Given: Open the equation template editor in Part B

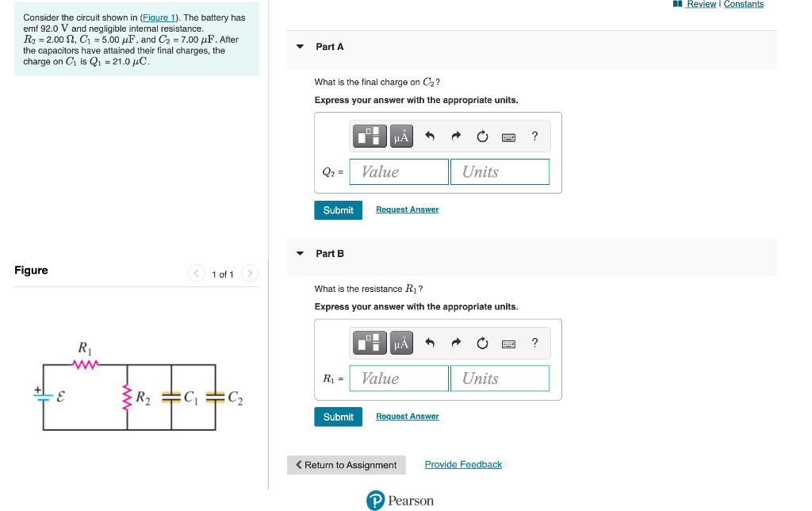Looking at the screenshot, I should [x=369, y=342].
